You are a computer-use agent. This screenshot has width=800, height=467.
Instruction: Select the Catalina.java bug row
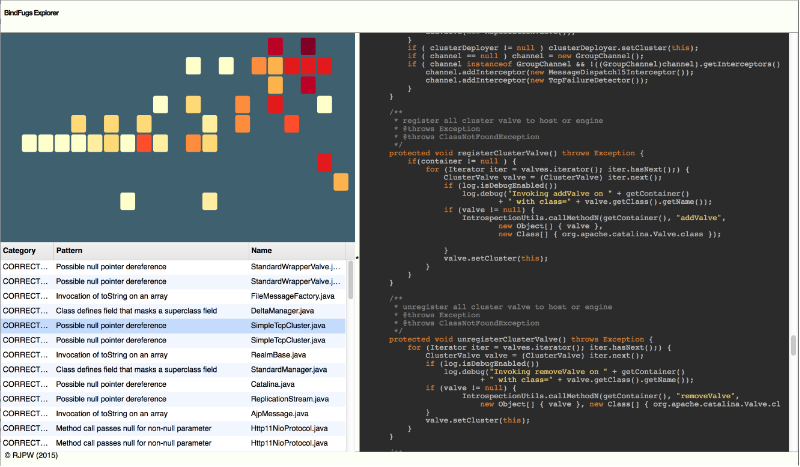click(x=173, y=384)
